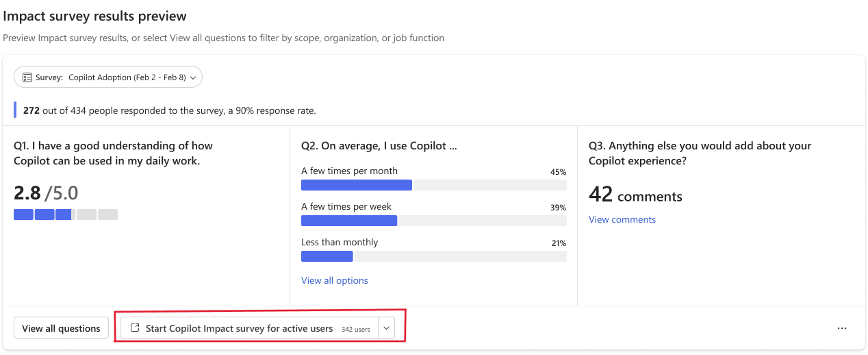Click the external-link icon on Start survey button
This screenshot has height=355, width=868.
(135, 328)
